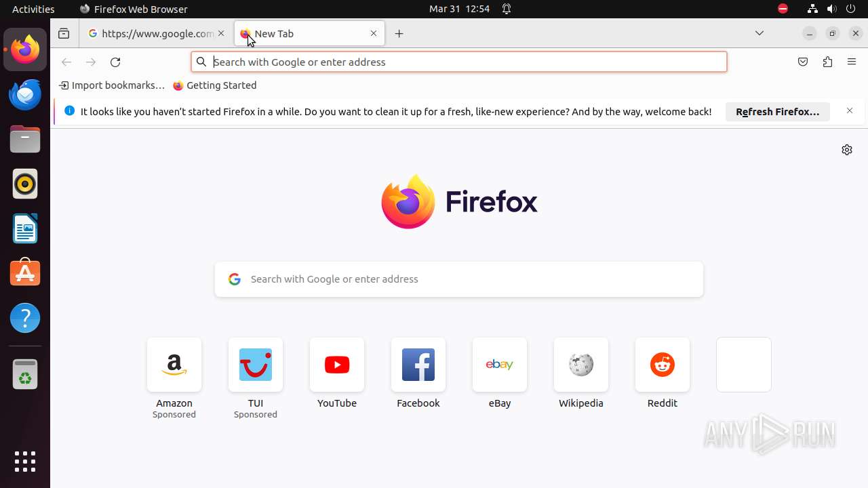Show applications grid in the dock

25,462
